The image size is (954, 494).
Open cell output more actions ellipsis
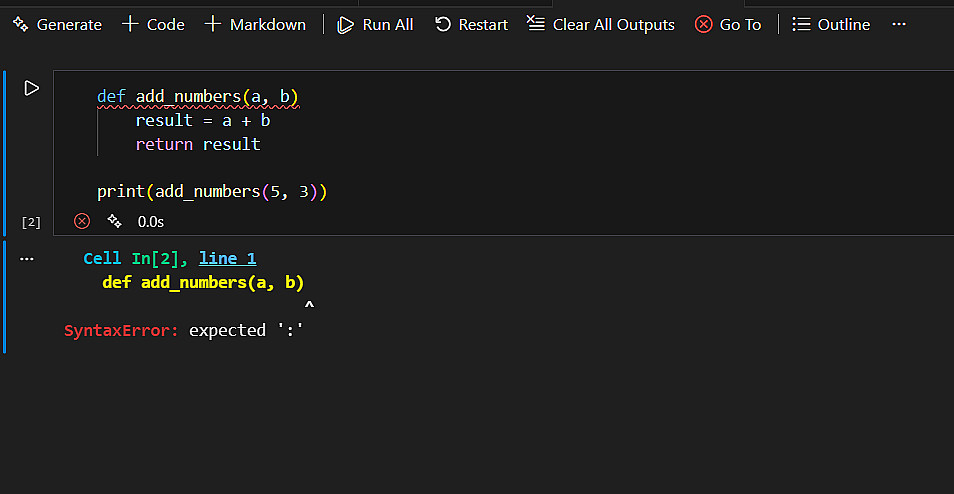click(27, 259)
